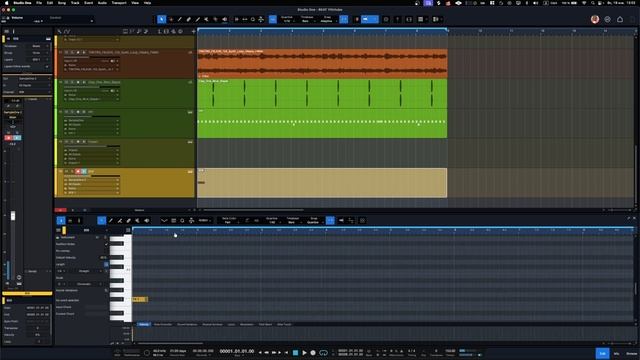
Task: Click the Browse button at bottom right
Action: coord(631,353)
